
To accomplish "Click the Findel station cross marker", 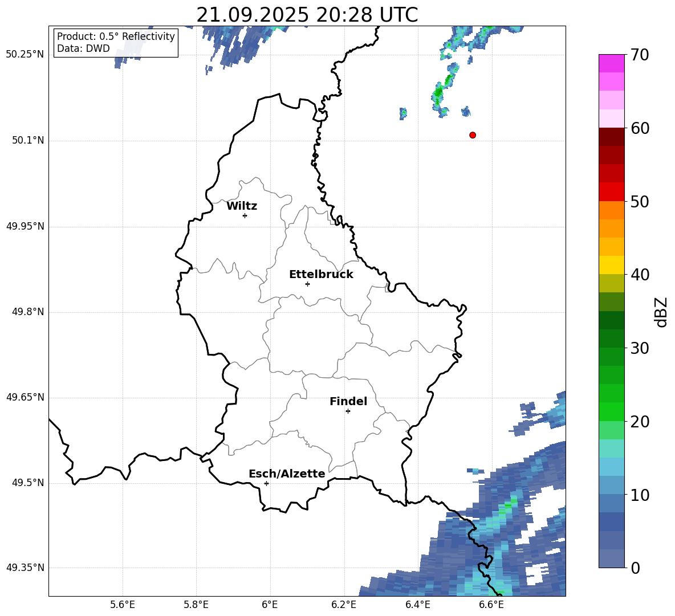I will click(x=348, y=411).
